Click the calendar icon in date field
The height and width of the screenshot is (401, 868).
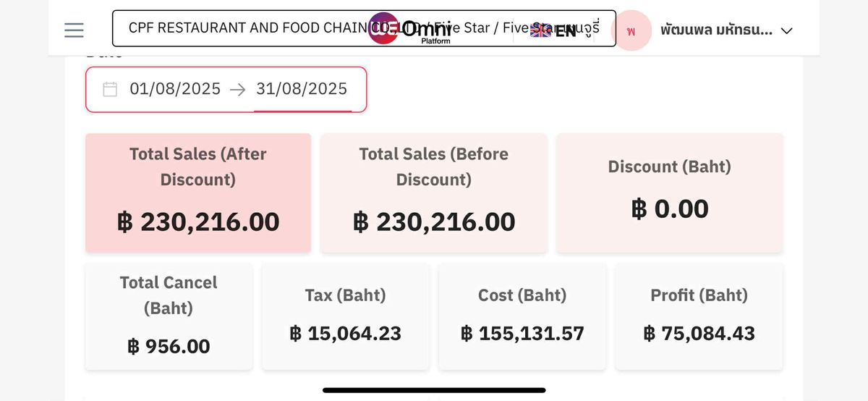[x=110, y=89]
